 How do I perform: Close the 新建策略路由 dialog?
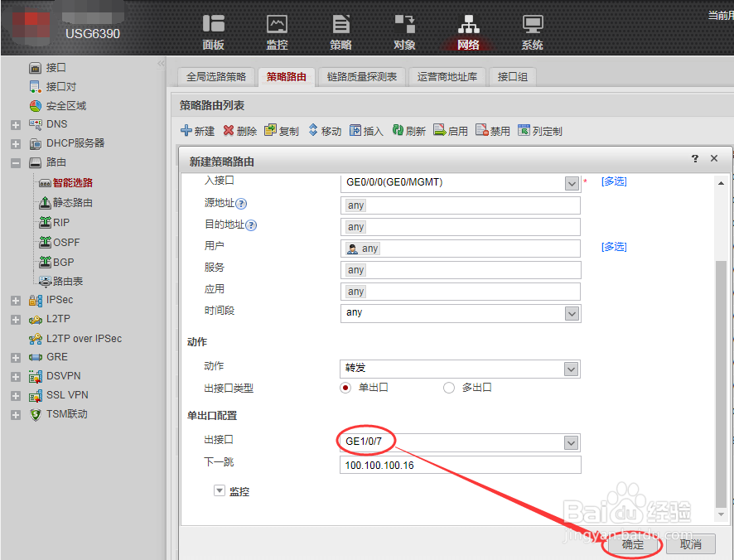point(714,158)
